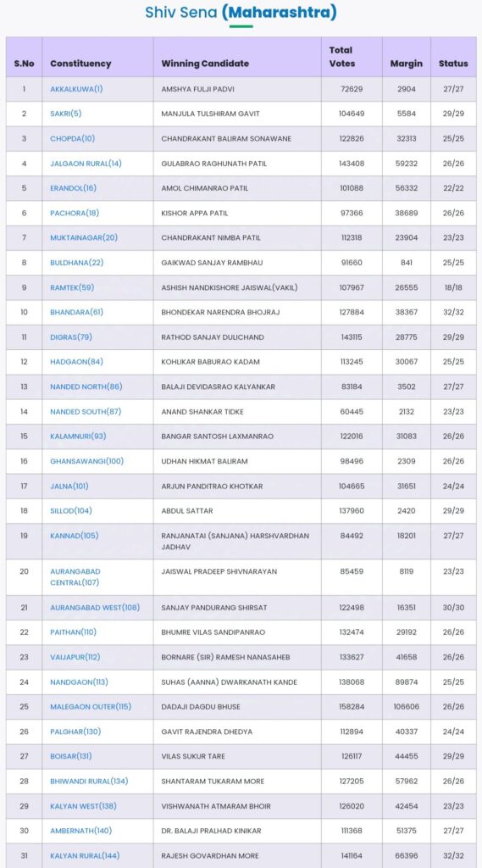Screen dimensions: 482x868
Task: Click the Total Votes column header
Action: click(x=342, y=57)
